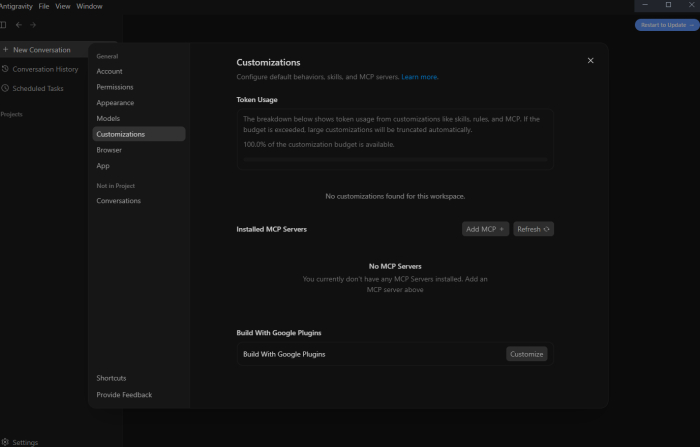Select the Browser settings tab

click(139, 150)
